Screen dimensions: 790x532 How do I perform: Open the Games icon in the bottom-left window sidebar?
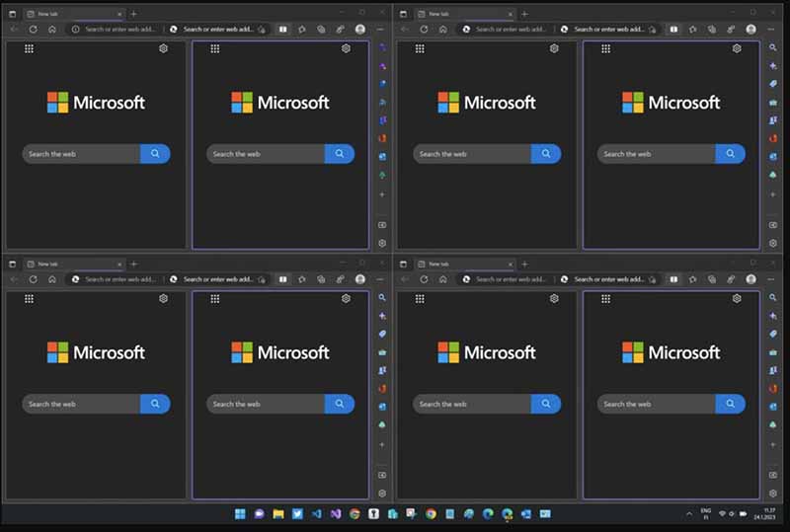pos(382,370)
